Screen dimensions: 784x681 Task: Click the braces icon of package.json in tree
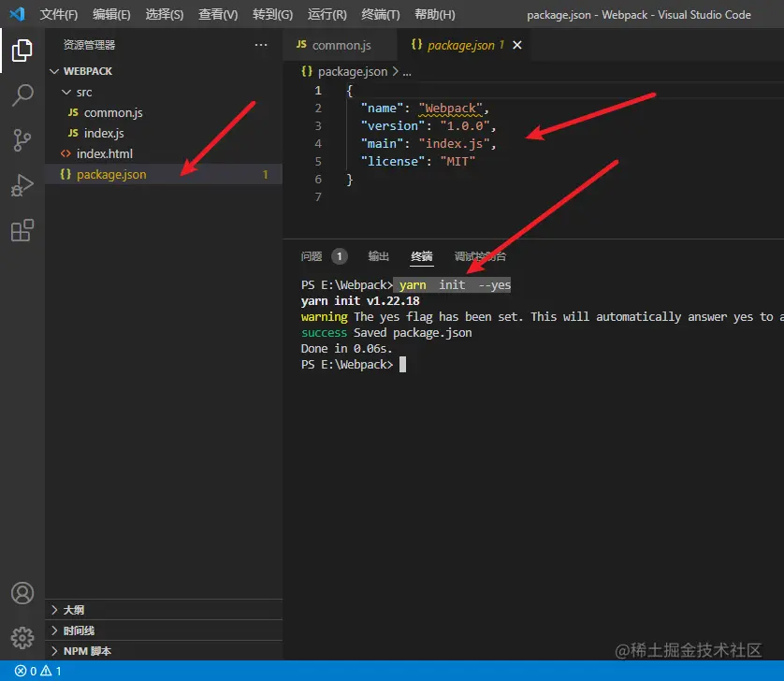(65, 174)
